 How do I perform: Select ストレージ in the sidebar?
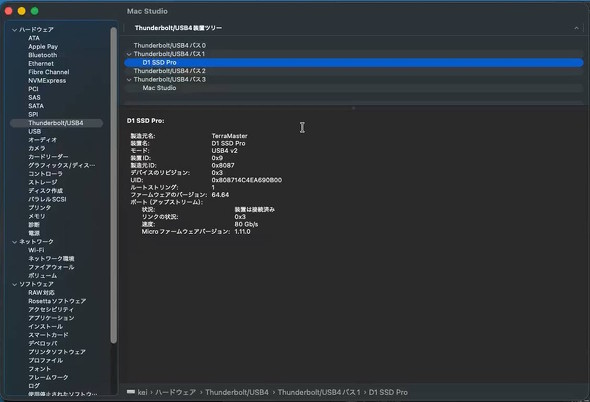43,182
